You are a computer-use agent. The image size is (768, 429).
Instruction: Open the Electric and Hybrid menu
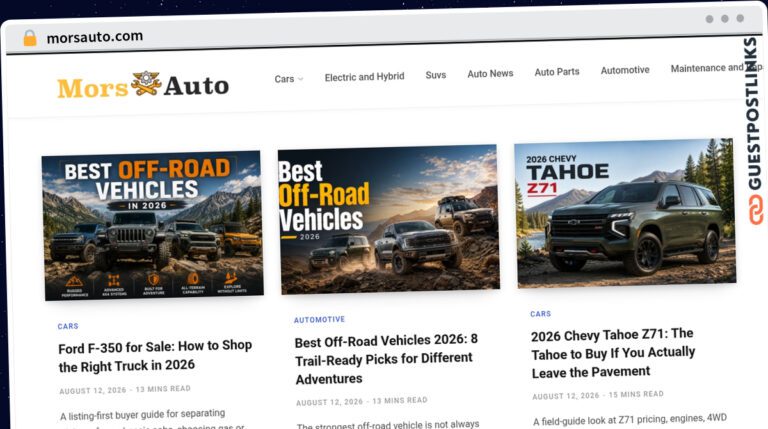[x=364, y=77]
